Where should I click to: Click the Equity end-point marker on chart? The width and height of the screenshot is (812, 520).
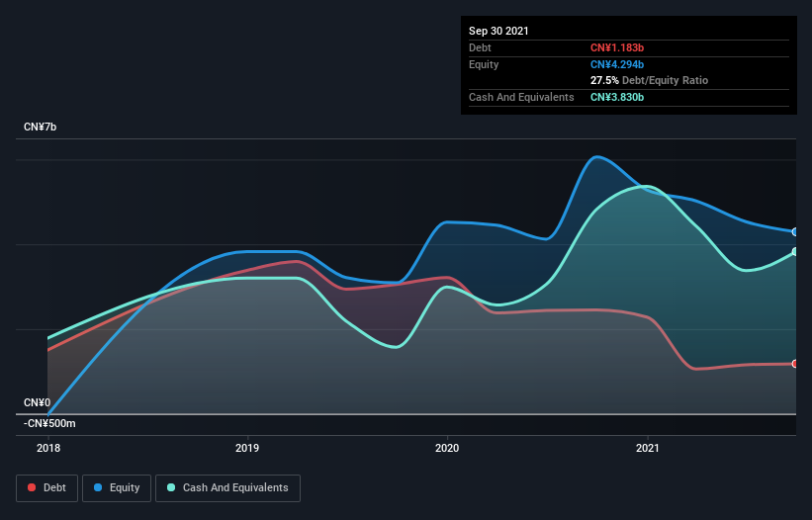pos(795,231)
